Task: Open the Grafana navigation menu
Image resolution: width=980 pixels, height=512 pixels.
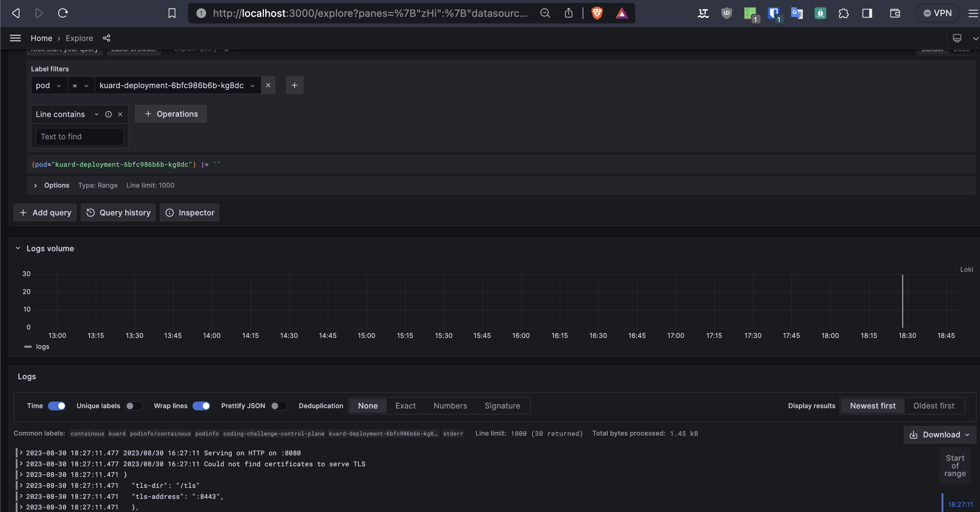Action: click(15, 38)
